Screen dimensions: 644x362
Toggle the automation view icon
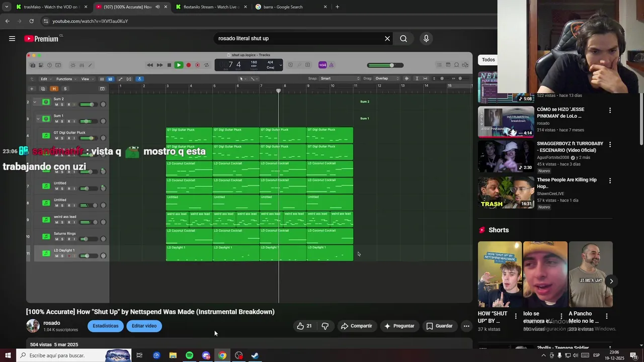(120, 79)
